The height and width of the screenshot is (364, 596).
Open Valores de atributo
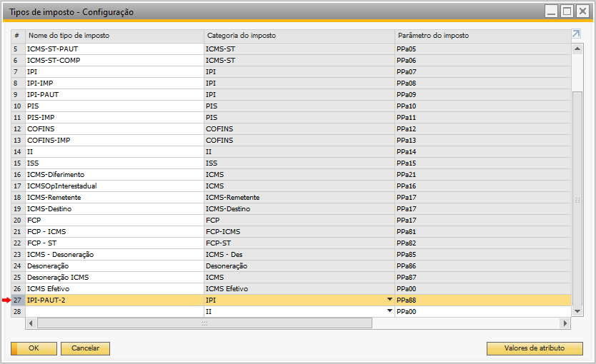(535, 348)
